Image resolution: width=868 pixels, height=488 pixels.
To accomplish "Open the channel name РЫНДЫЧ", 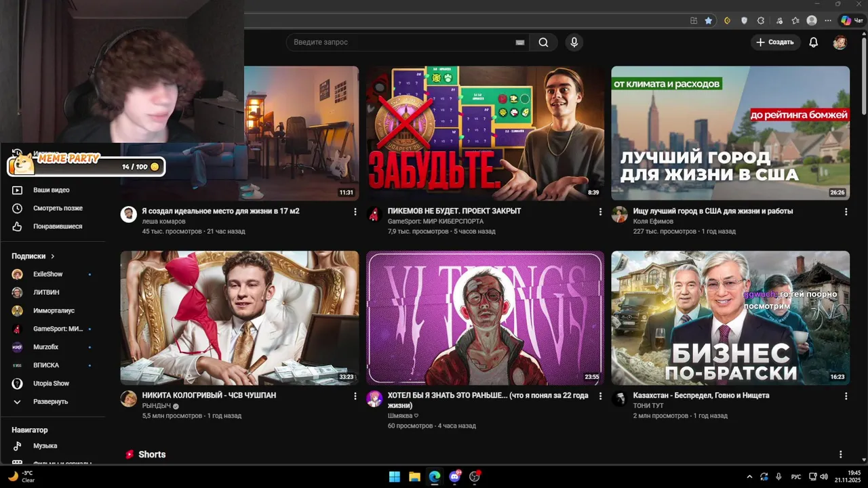I will 157,405.
